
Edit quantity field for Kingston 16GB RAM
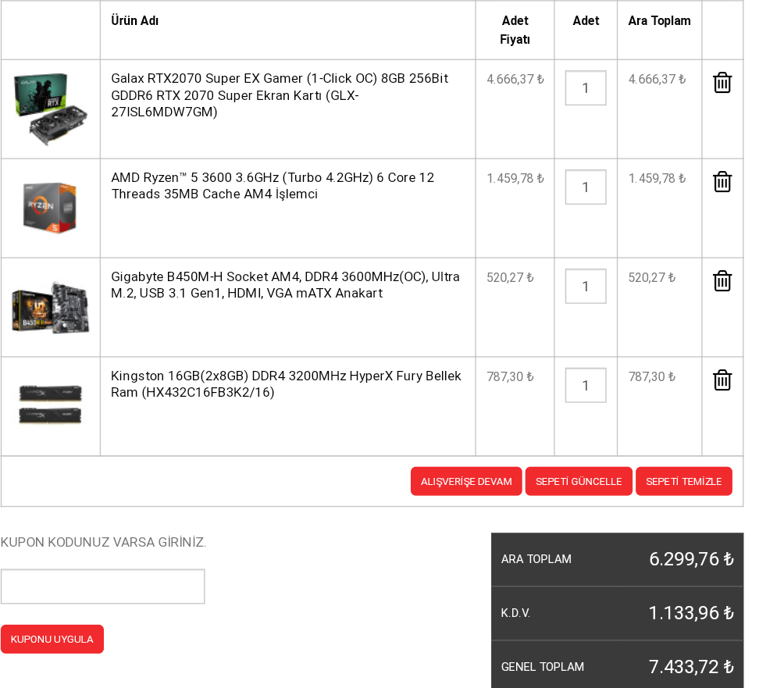[586, 385]
